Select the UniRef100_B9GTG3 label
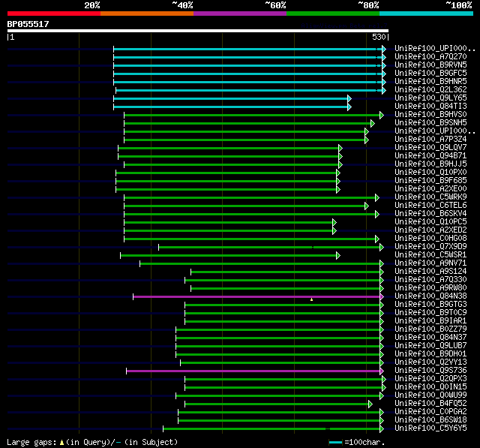 point(430,305)
